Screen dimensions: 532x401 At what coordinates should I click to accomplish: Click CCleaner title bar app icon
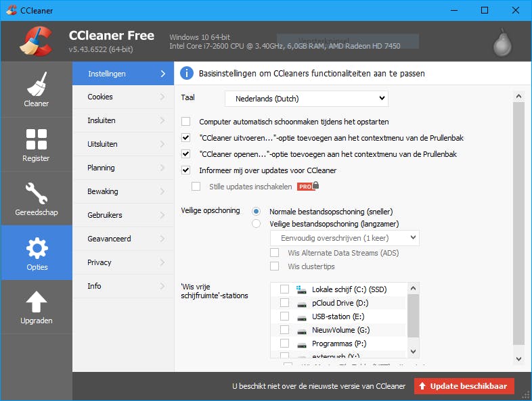(12, 10)
